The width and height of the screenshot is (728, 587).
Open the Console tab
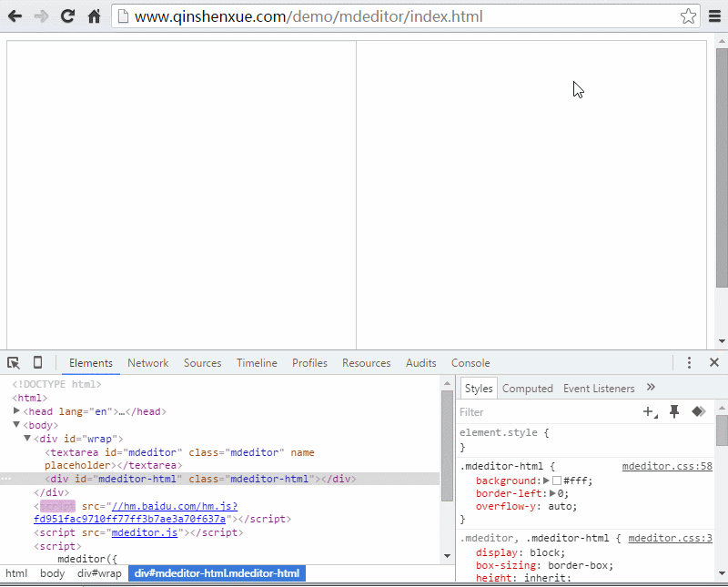point(470,363)
